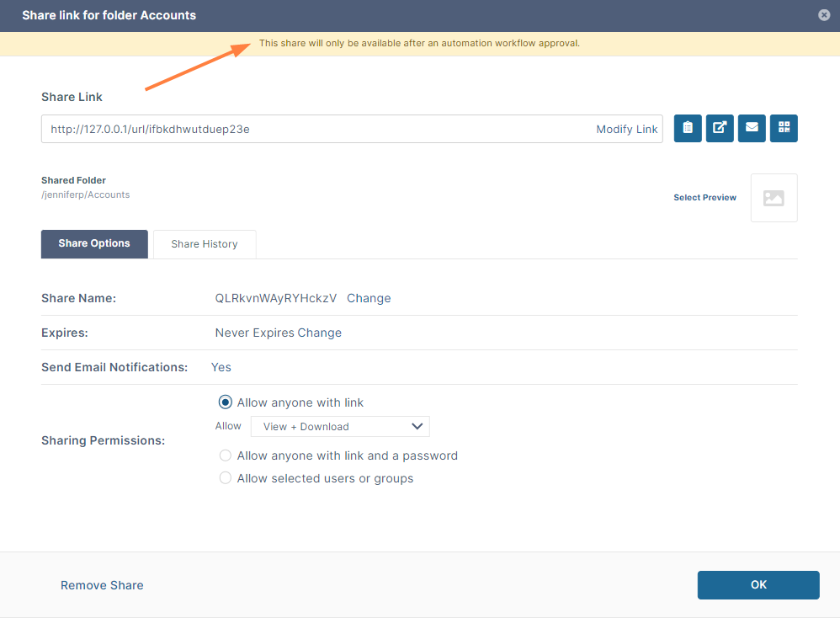840x618 pixels.
Task: Select 'Allow selected users or groups'
Action: (225, 478)
